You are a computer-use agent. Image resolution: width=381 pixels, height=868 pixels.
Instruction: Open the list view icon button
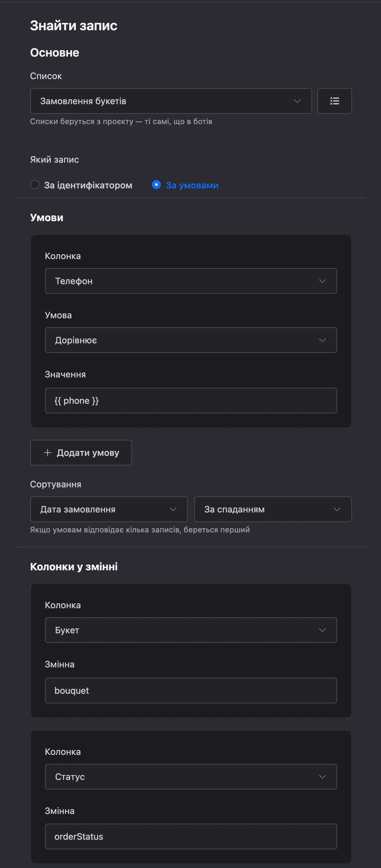334,101
